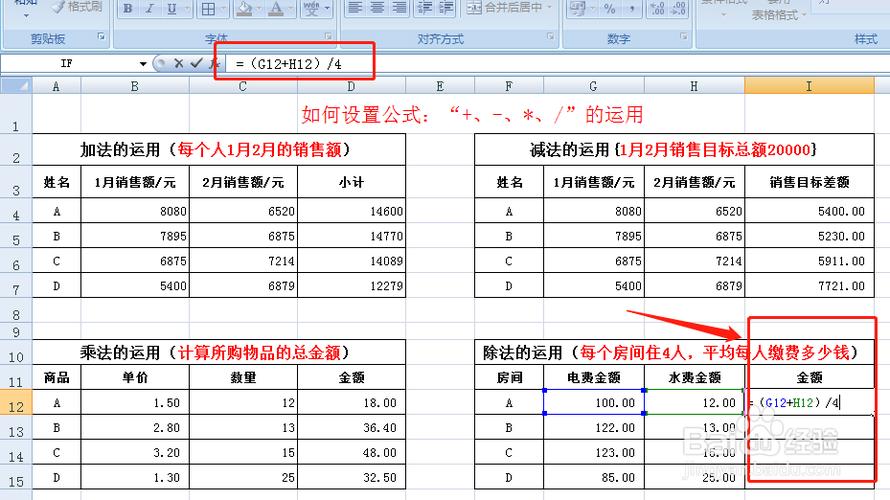Open the 数字 number format dialog launcher
890x500 pixels.
pos(683,36)
